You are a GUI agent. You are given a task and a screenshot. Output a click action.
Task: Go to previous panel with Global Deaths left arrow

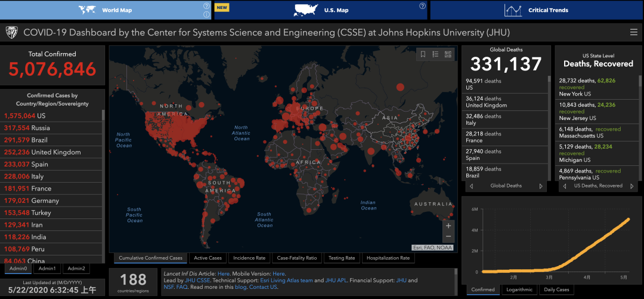[471, 186]
